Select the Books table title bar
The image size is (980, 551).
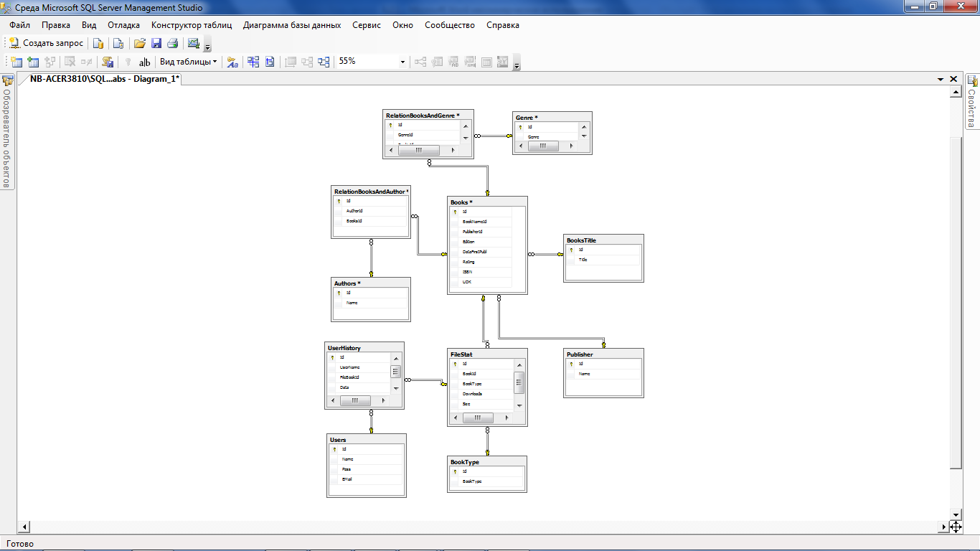(487, 202)
